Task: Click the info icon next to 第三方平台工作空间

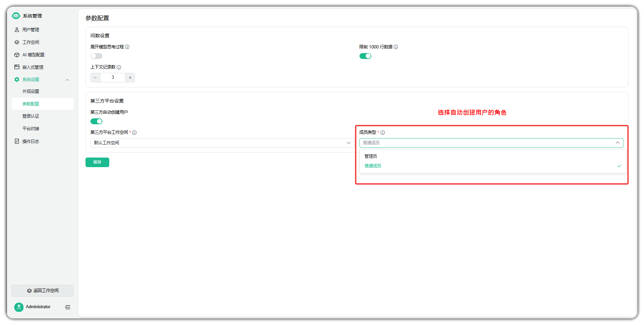Action: point(134,133)
